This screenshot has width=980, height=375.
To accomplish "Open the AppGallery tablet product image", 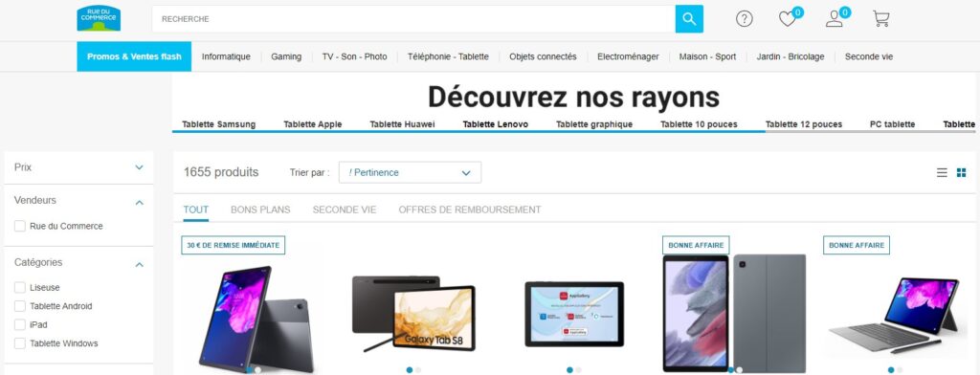I will pyautogui.click(x=574, y=314).
